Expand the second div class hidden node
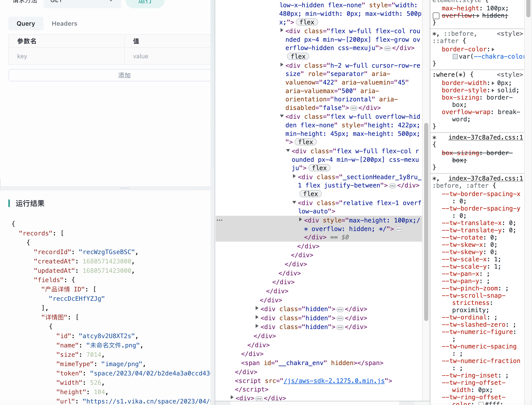 point(257,318)
